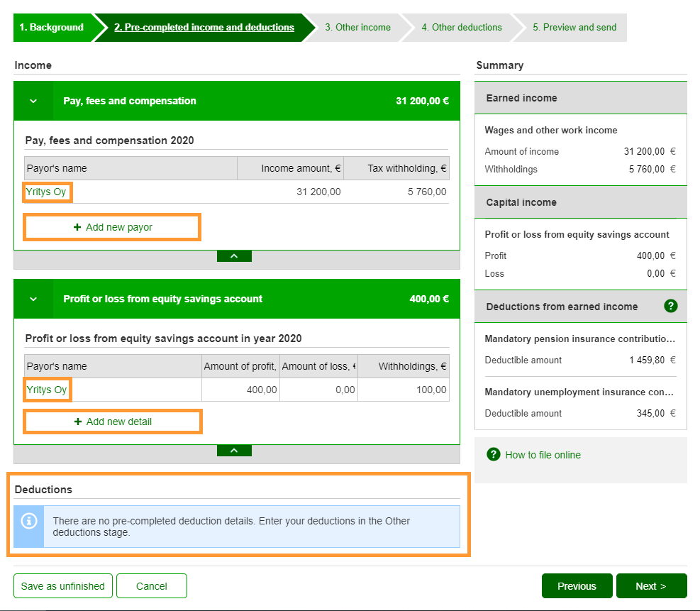Go to step 1. Background
The width and height of the screenshot is (700, 611).
click(x=52, y=28)
